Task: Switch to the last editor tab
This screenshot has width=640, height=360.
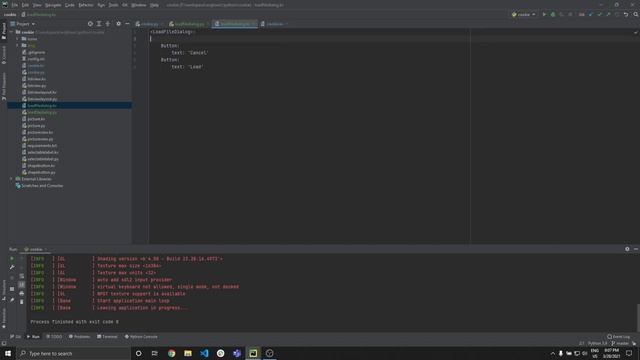Action: coord(274,24)
